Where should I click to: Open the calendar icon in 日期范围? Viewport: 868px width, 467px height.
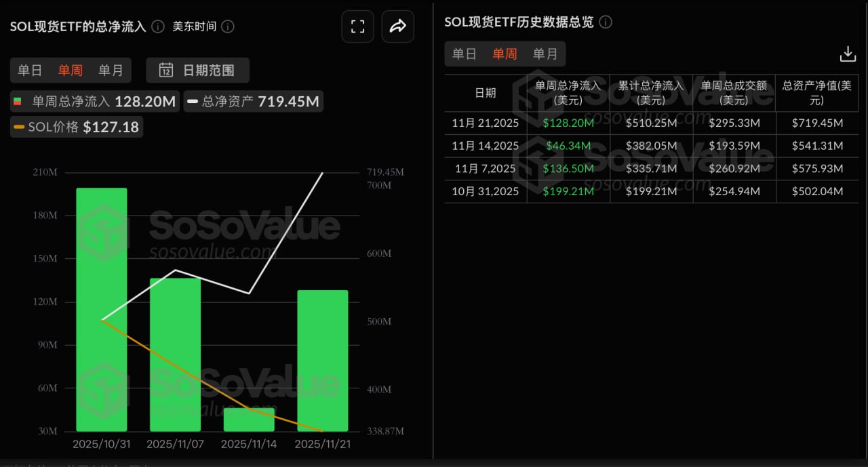tap(166, 70)
